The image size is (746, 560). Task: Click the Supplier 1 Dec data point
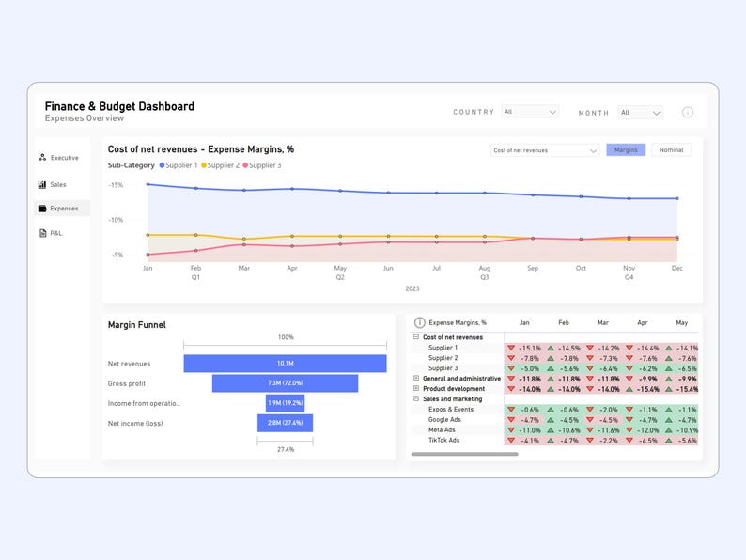[x=677, y=198]
